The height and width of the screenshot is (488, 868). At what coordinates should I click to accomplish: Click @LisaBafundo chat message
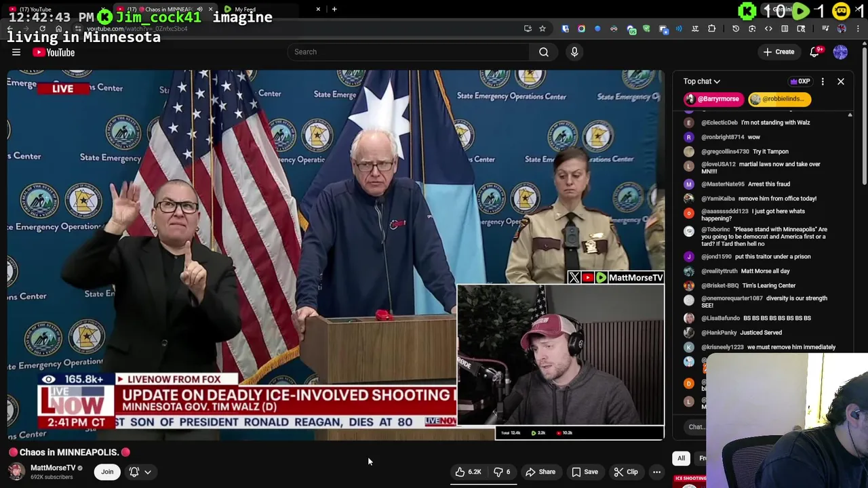pos(756,318)
